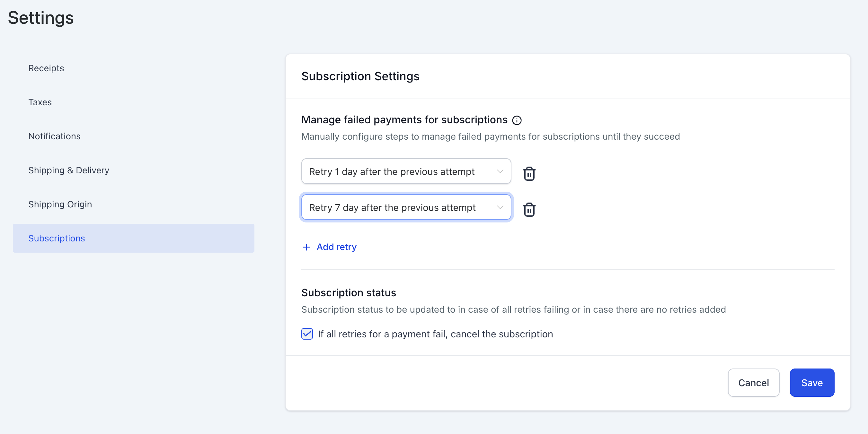Click info icon beside Manage failed payments
868x434 pixels.
pyautogui.click(x=517, y=120)
